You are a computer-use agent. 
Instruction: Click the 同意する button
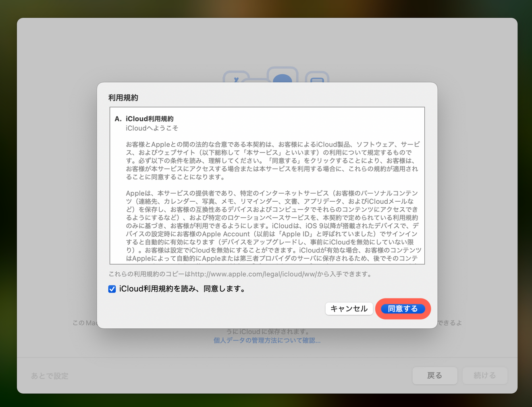click(x=403, y=309)
